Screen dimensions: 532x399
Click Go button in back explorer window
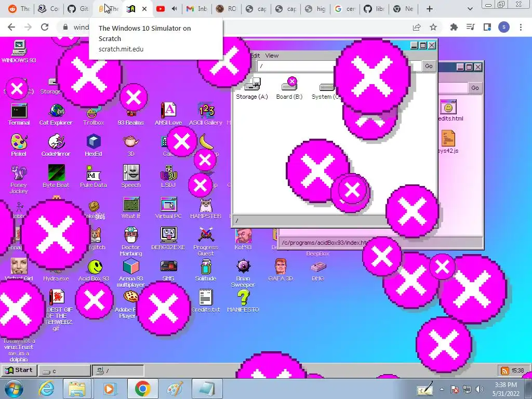(x=475, y=88)
